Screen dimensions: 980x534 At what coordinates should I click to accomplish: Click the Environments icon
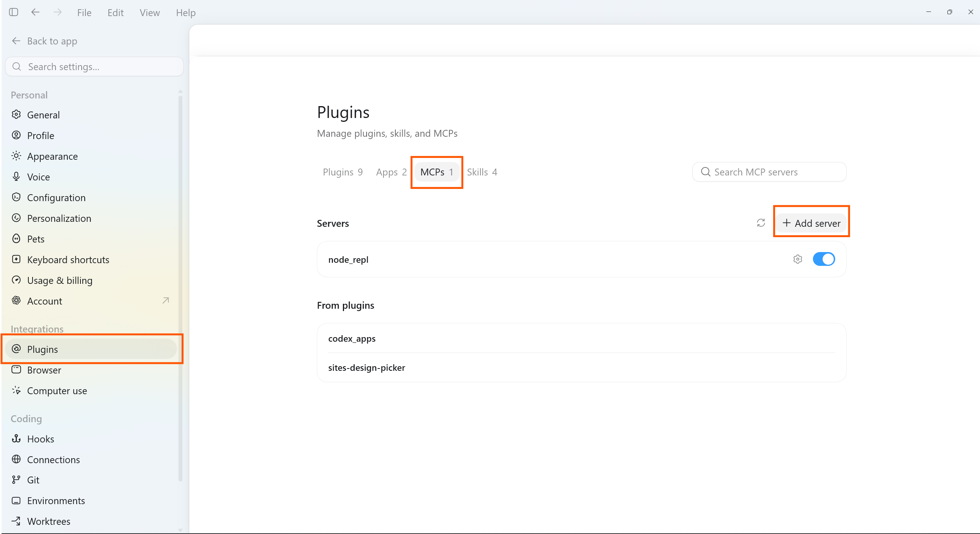(16, 500)
